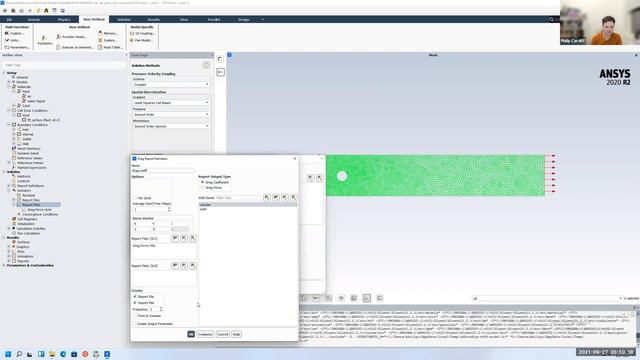Expand Setup section in outline tree

coord(4,73)
